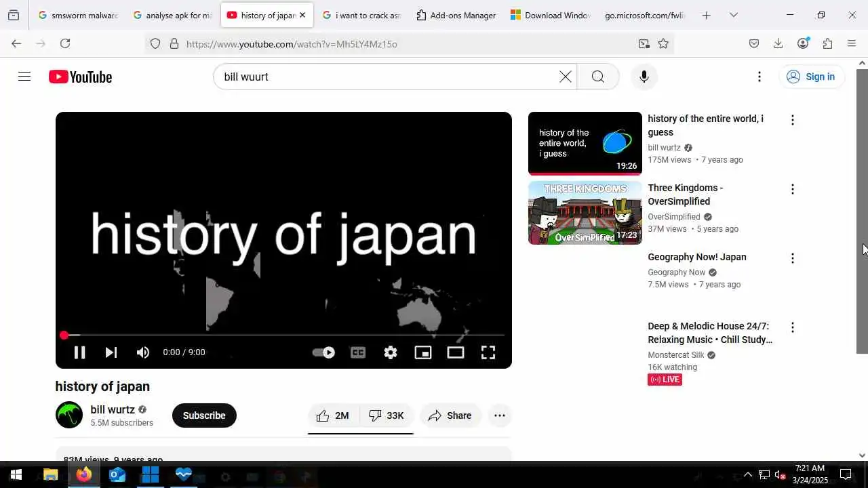Open the OverSimplified channel link
Screen dimensions: 868x488
click(x=674, y=217)
